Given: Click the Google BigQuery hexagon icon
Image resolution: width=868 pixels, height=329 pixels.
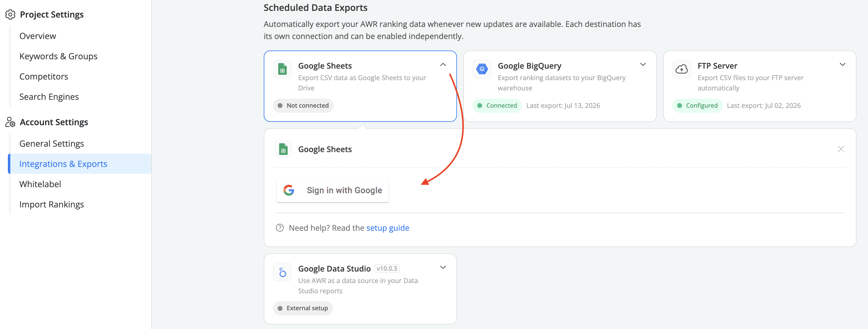Looking at the screenshot, I should (x=482, y=69).
